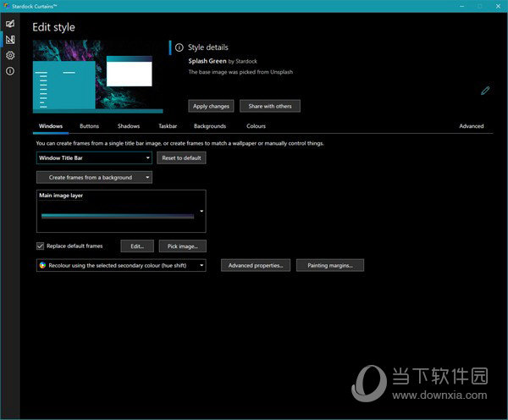Image resolution: width=508 pixels, height=420 pixels.
Task: Open the Main image layer dropdown arrow
Action: tap(202, 212)
